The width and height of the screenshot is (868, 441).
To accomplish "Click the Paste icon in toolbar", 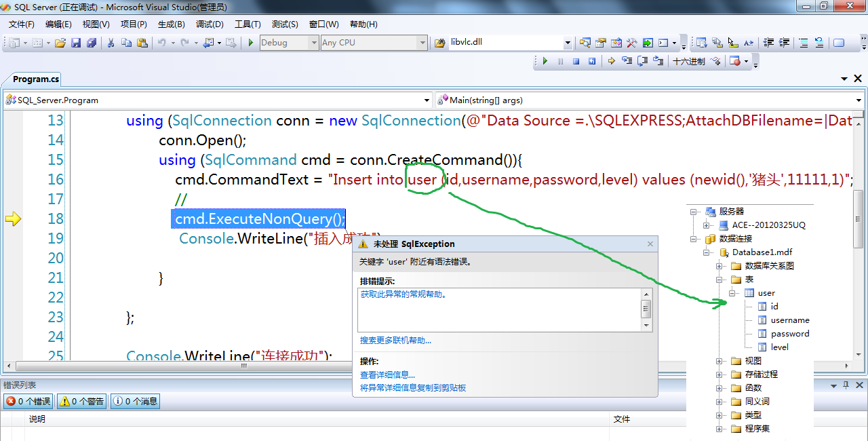I will pos(142,43).
